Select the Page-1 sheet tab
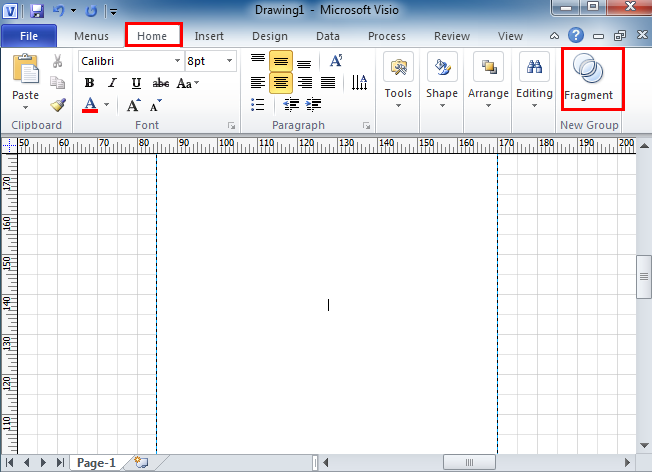This screenshot has height=472, width=652. click(x=96, y=462)
